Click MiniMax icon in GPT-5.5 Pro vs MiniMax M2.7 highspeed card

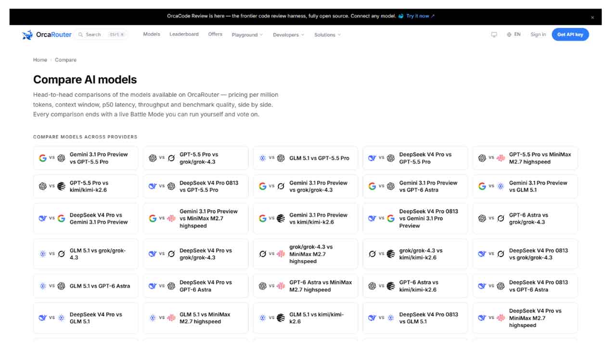(500, 158)
